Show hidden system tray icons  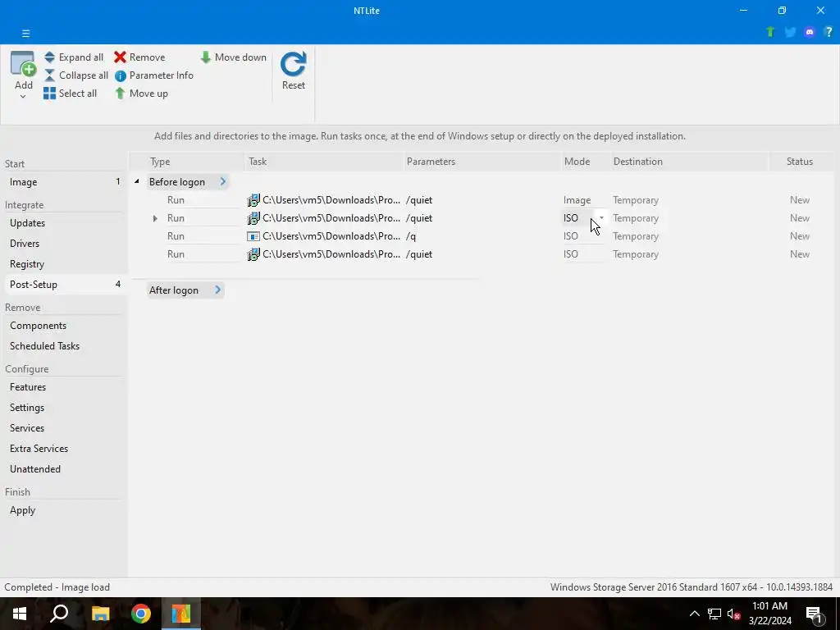click(x=694, y=614)
